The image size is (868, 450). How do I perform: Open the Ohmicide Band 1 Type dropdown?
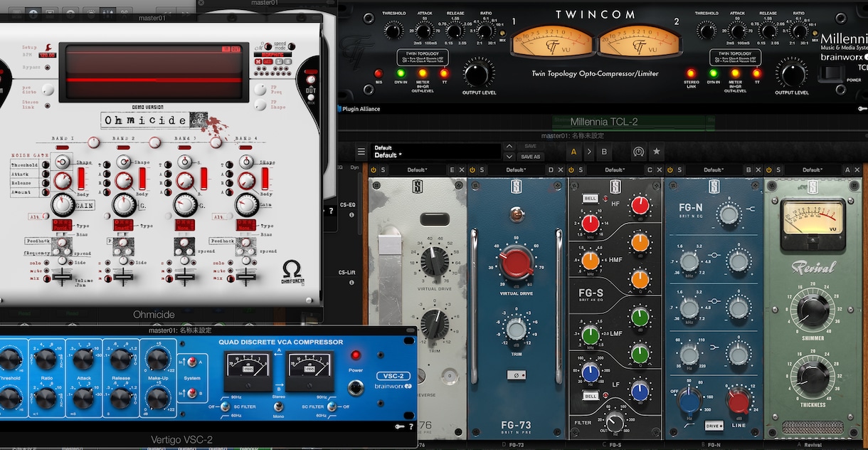[x=63, y=226]
